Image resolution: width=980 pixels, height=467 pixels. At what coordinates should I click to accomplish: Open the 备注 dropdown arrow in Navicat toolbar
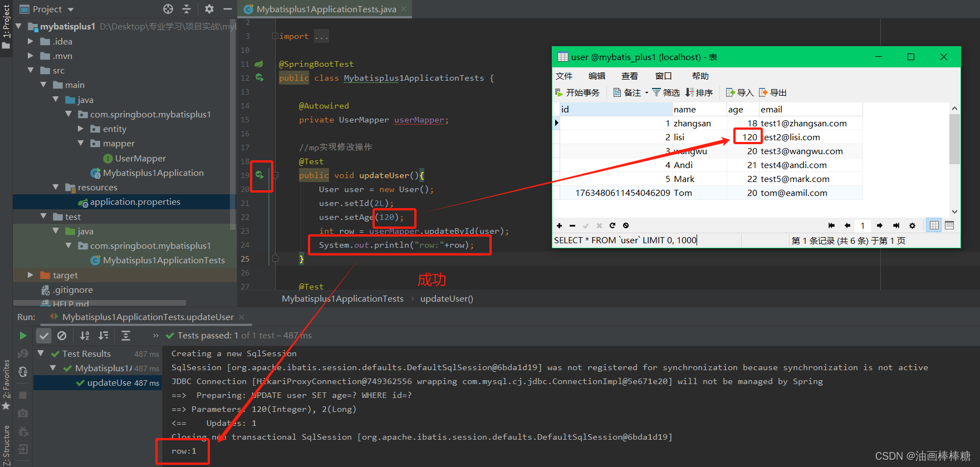pyautogui.click(x=646, y=93)
